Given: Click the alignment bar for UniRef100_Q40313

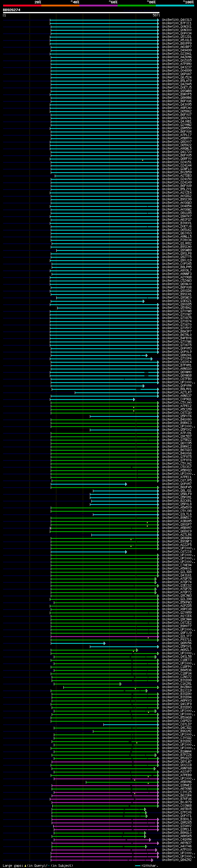Looking at the screenshot, I should (104, 20).
